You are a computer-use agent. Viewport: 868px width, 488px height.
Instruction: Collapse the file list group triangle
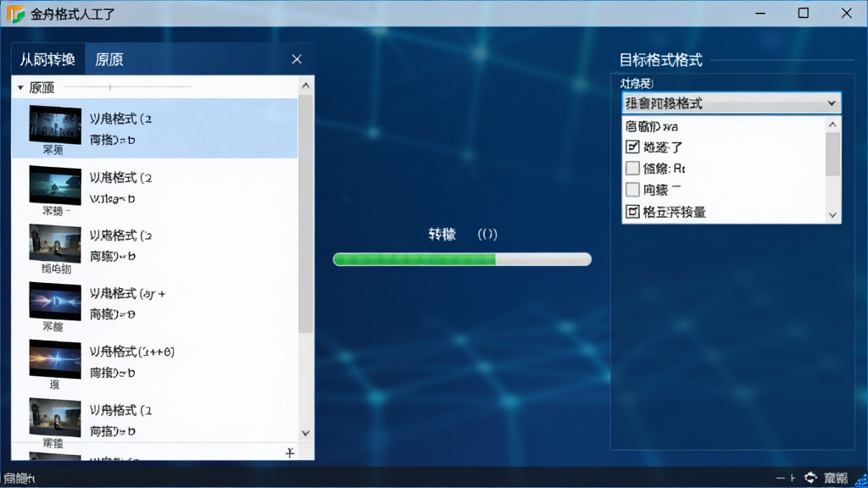pos(20,87)
